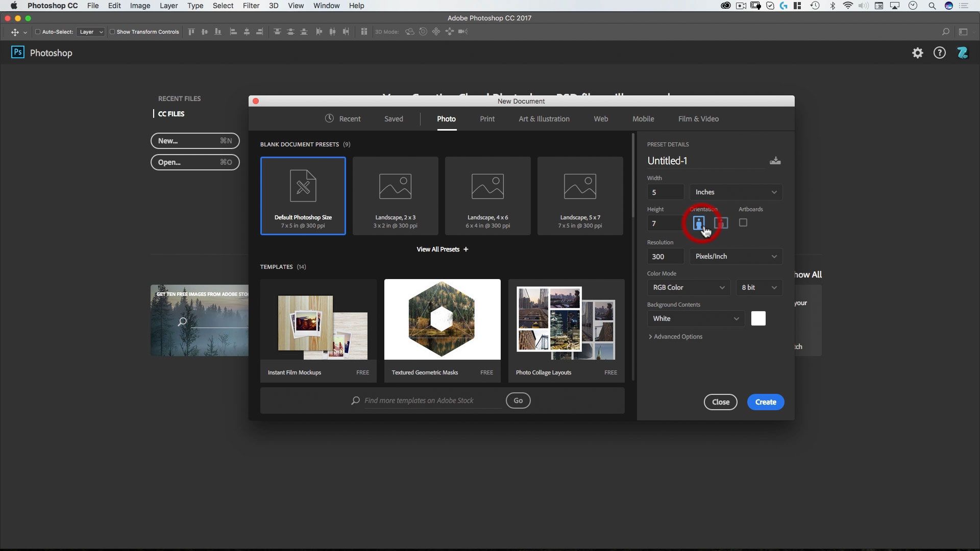Switch to the Print tab
The image size is (980, 551).
486,119
